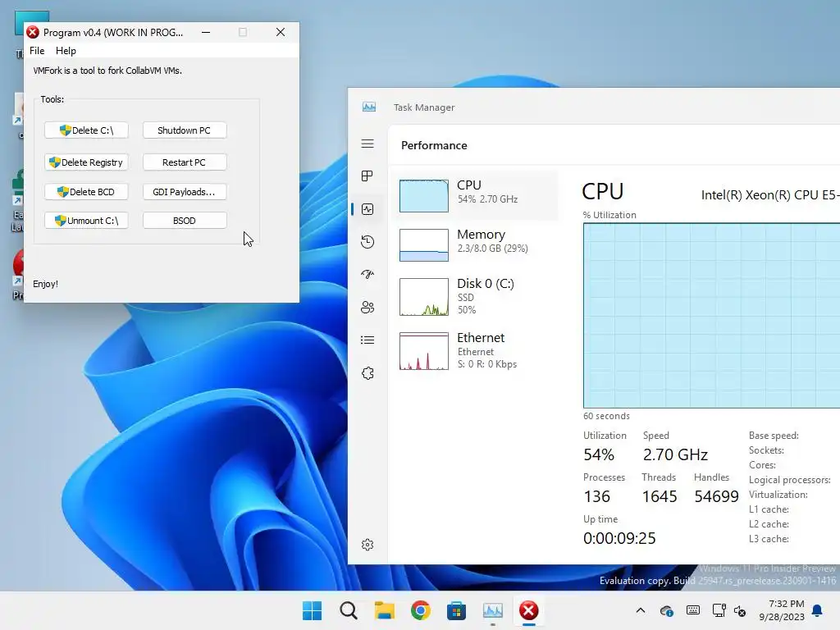Open Details list icon in Task Manager
Image resolution: width=840 pixels, height=630 pixels.
(x=367, y=340)
